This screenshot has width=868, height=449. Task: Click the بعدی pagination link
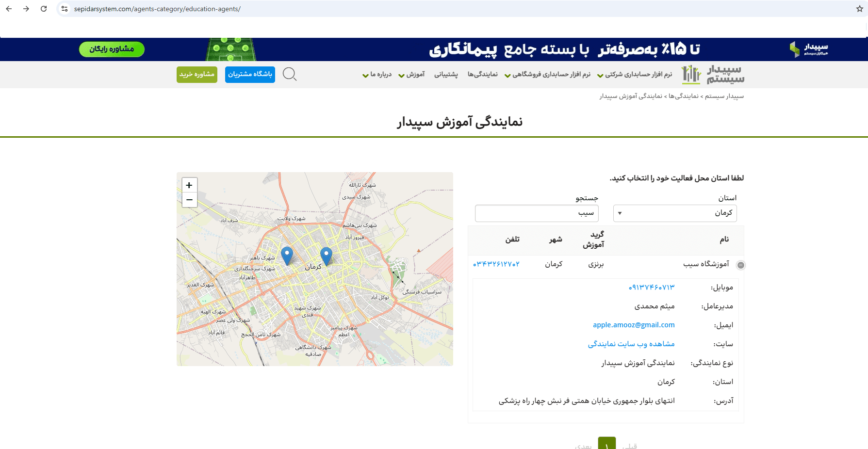584,446
